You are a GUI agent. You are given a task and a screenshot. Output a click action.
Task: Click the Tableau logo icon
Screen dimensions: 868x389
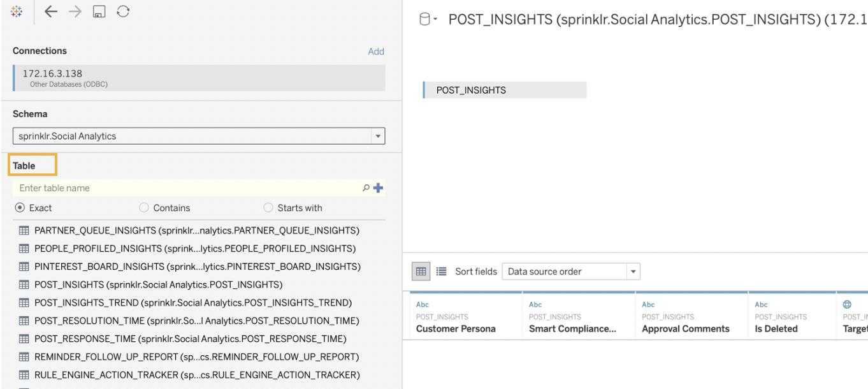18,11
